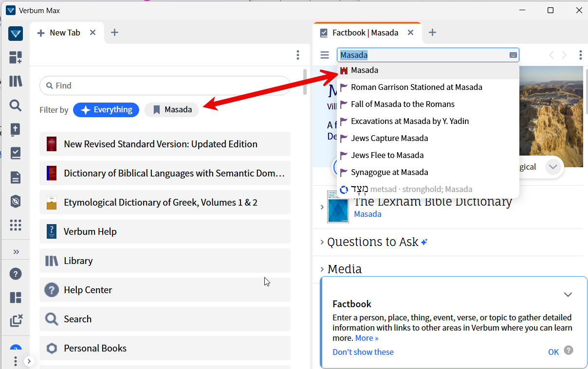Open the Library list entry
The height and width of the screenshot is (369, 588).
coord(165,261)
